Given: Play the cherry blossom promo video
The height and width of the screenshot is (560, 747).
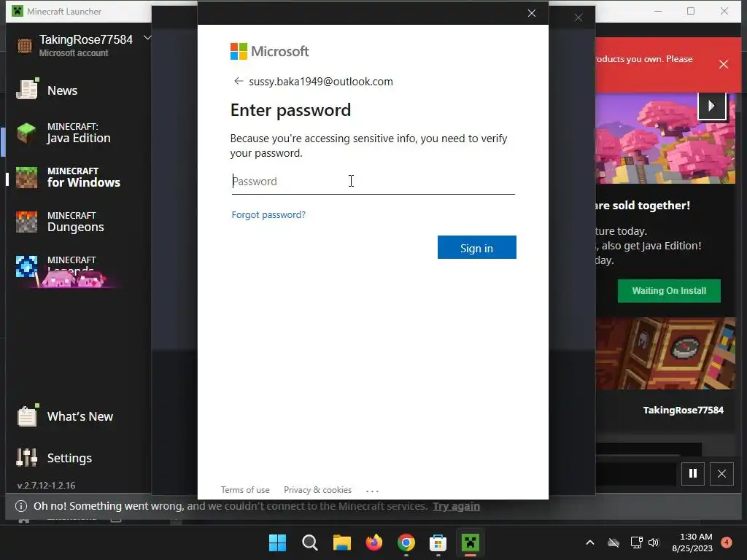Looking at the screenshot, I should (x=711, y=106).
